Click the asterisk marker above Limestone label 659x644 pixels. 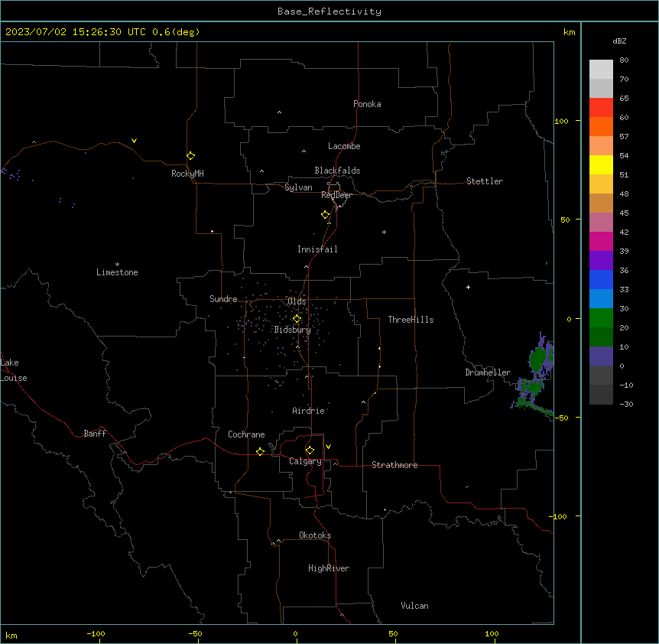click(x=117, y=265)
